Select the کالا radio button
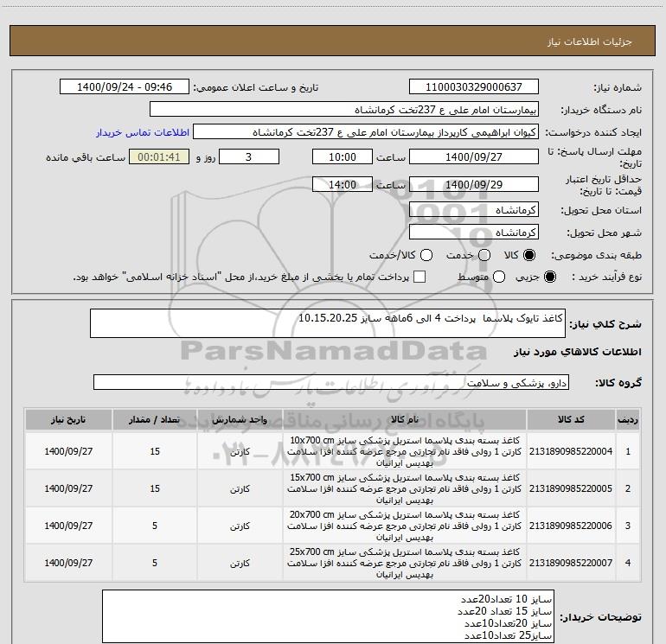This screenshot has height=644, width=666. [x=529, y=255]
